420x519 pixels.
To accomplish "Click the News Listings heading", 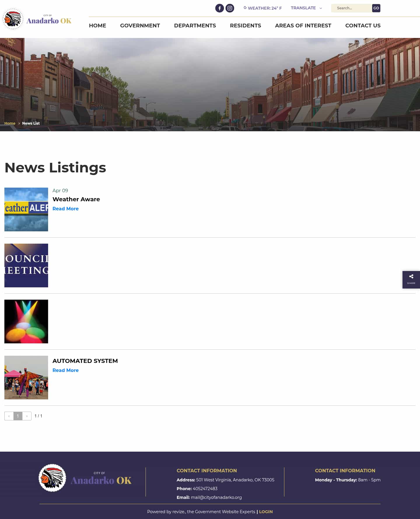I will click(55, 167).
